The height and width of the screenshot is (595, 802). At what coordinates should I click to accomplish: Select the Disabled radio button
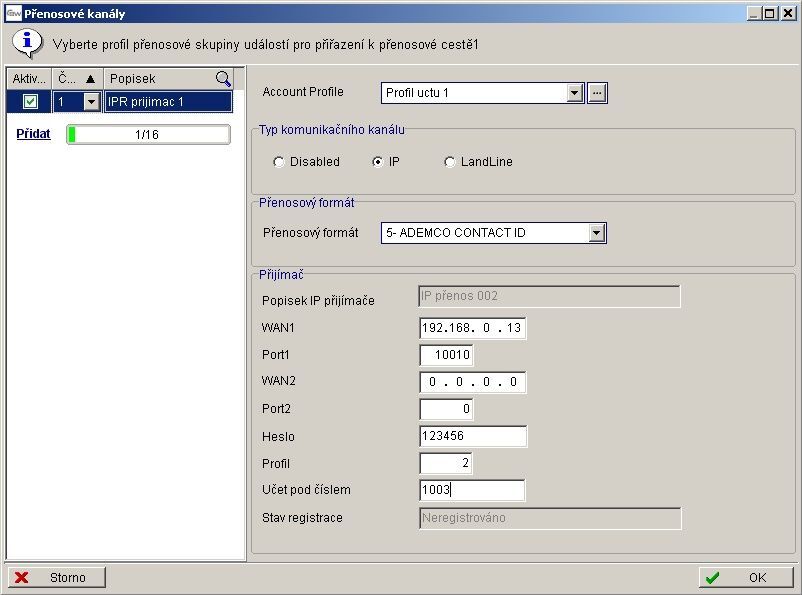click(280, 162)
